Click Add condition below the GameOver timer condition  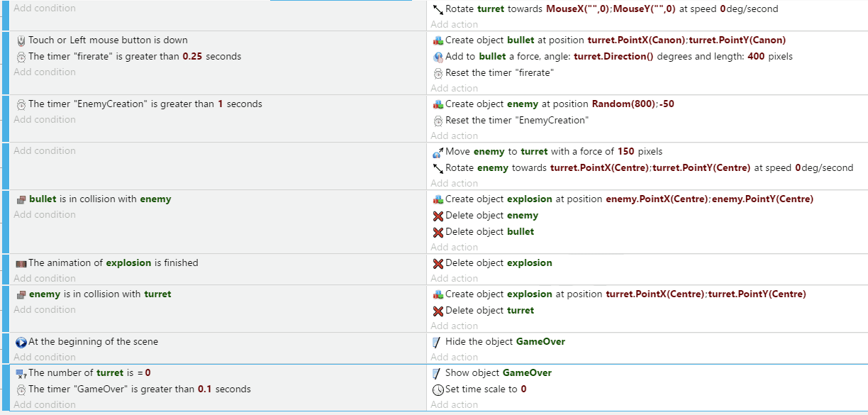[45, 404]
